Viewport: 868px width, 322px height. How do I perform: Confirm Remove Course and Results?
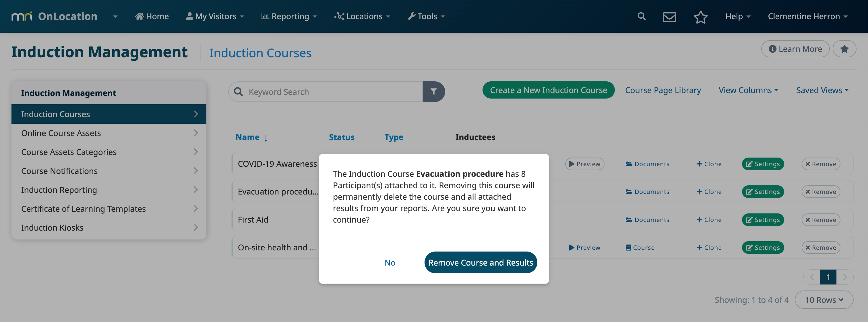click(480, 262)
